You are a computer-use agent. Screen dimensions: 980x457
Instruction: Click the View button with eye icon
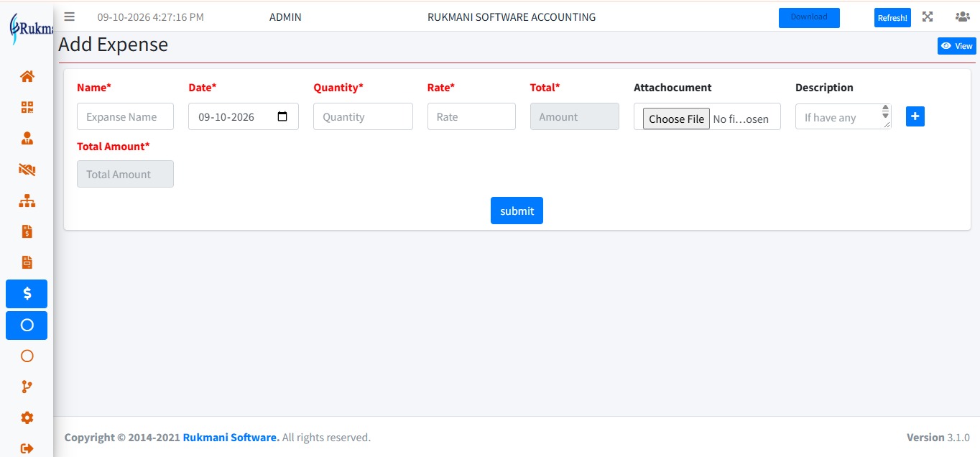(956, 46)
